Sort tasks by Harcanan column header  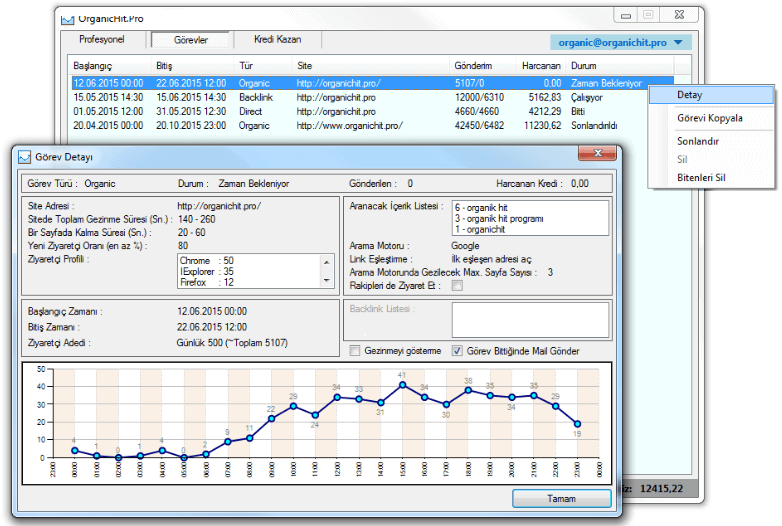click(x=541, y=66)
